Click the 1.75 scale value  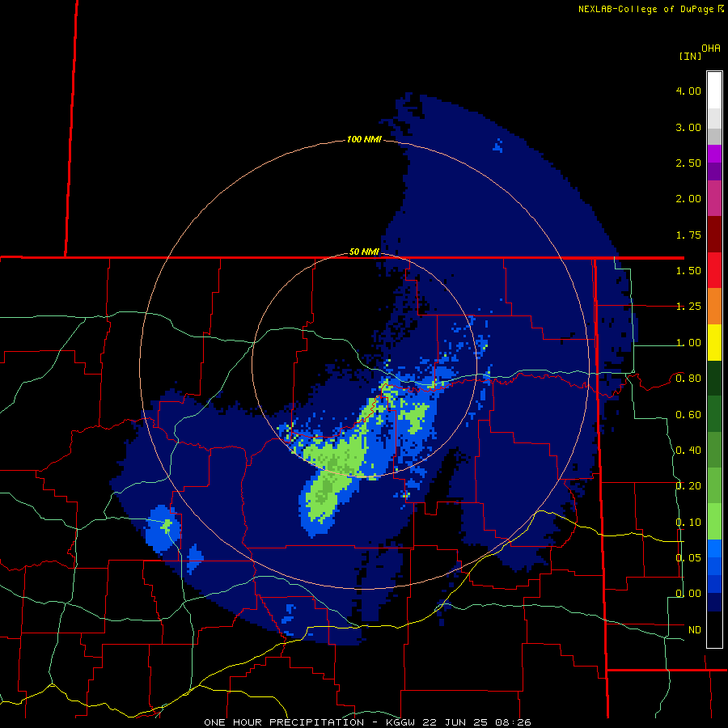point(688,235)
